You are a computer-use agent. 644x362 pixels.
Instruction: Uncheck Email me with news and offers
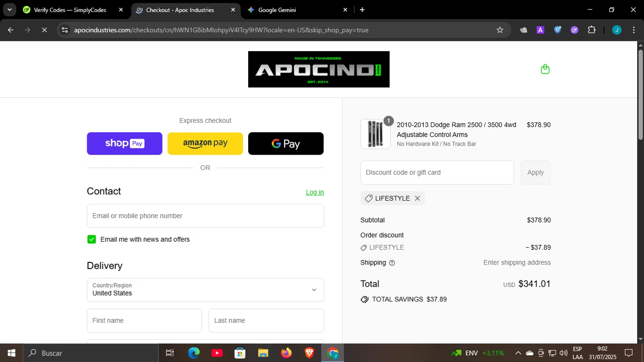coord(91,239)
